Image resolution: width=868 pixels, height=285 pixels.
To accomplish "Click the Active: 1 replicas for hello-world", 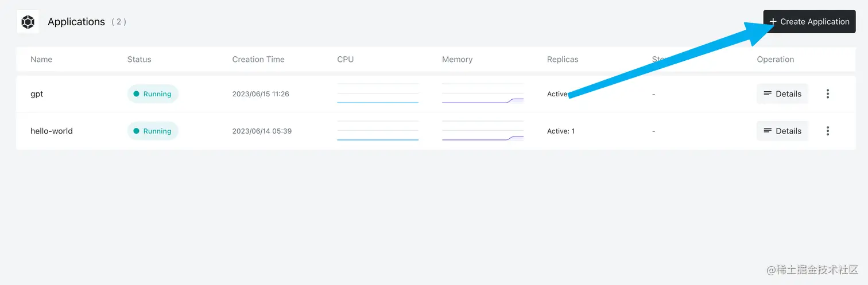I will tap(561, 131).
